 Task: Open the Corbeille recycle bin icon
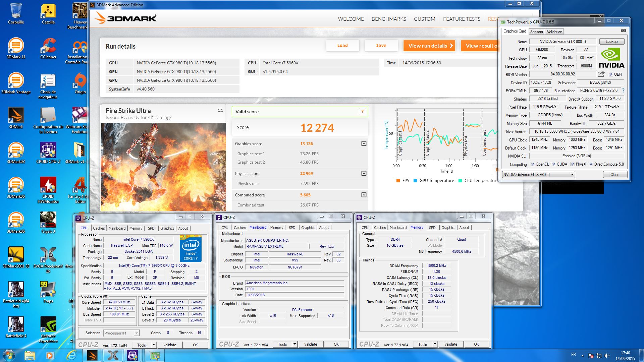[x=16, y=13]
